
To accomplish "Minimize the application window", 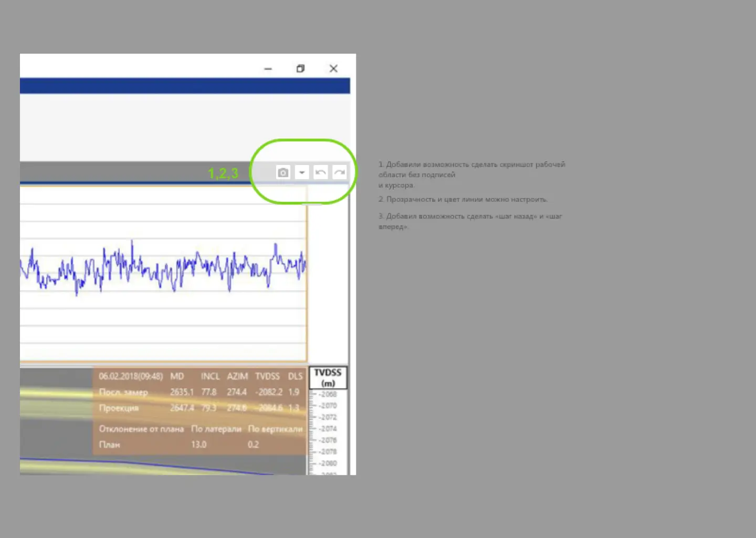I will [x=268, y=69].
